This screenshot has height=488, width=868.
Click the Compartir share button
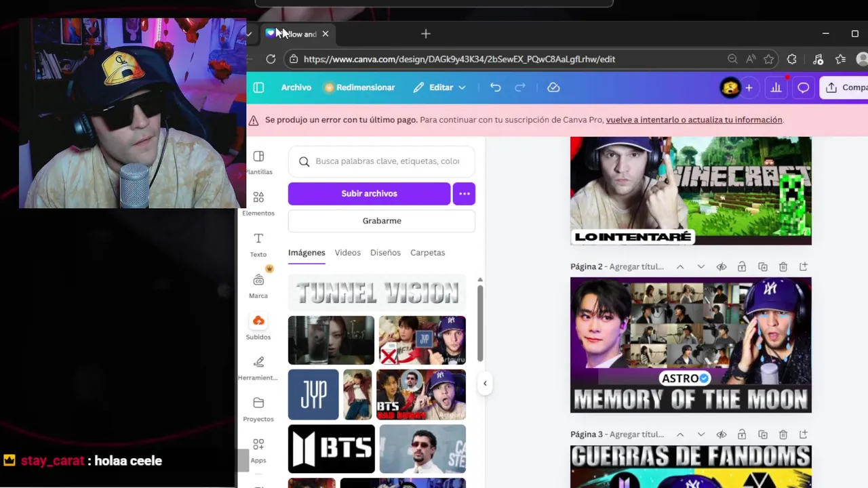pyautogui.click(x=844, y=87)
